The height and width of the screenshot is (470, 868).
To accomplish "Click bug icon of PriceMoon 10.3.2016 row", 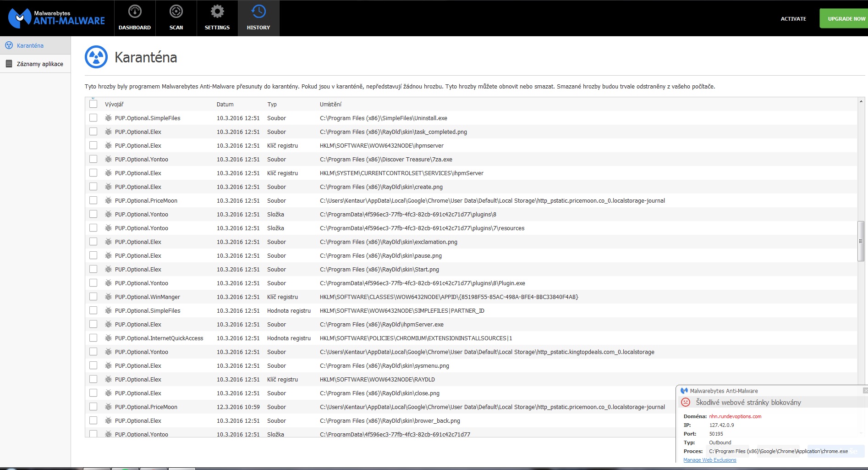I will (x=108, y=200).
